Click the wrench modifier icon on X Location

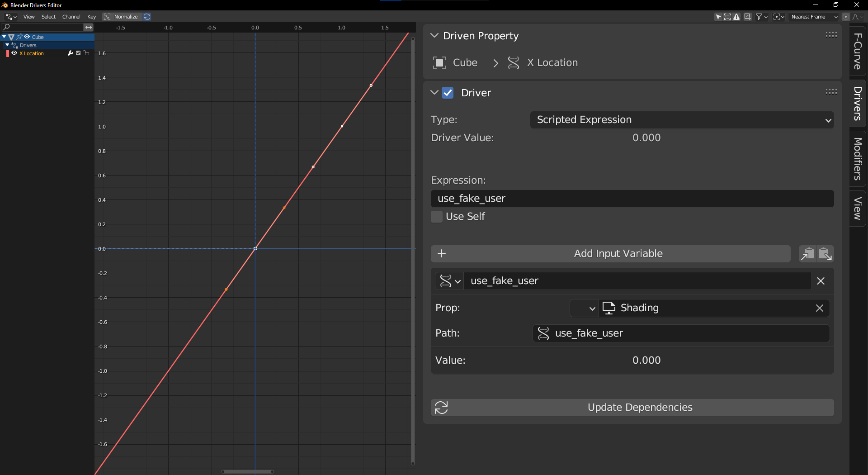[70, 53]
